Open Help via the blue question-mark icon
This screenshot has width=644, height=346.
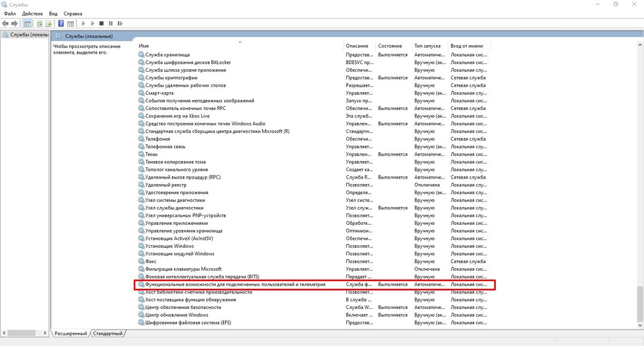point(61,24)
